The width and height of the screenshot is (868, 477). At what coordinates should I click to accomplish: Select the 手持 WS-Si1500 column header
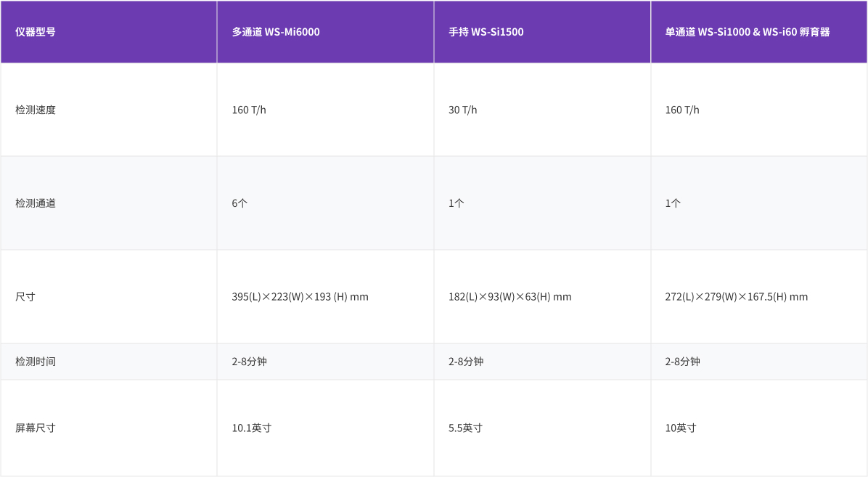click(x=486, y=32)
